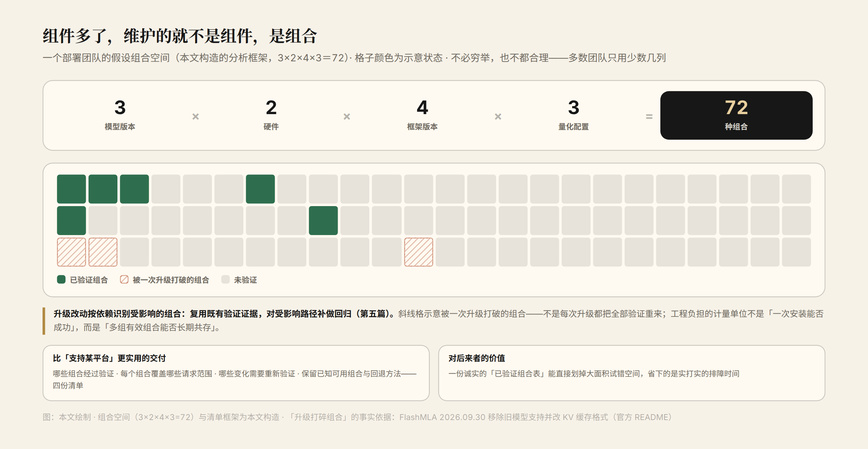Click the heading 比「支持某平台」更实用的交付
The image size is (868, 449).
click(x=109, y=358)
